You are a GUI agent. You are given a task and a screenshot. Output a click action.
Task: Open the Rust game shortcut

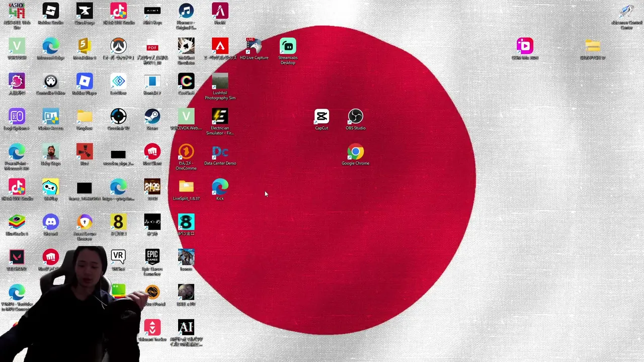click(x=85, y=152)
